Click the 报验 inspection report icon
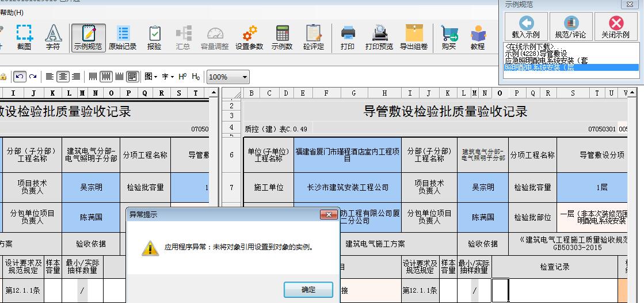The width and height of the screenshot is (644, 303). tap(154, 37)
